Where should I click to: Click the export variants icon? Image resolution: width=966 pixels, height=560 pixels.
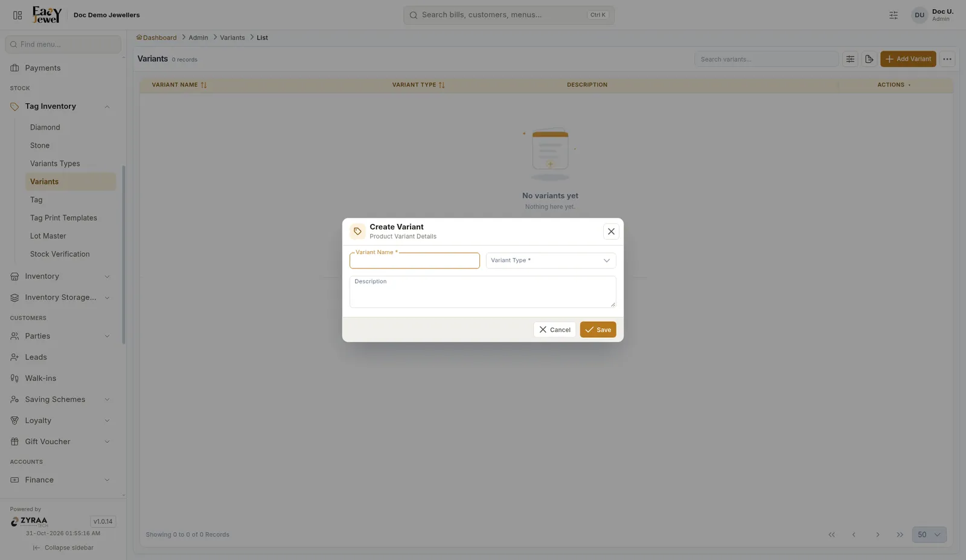[x=869, y=59]
